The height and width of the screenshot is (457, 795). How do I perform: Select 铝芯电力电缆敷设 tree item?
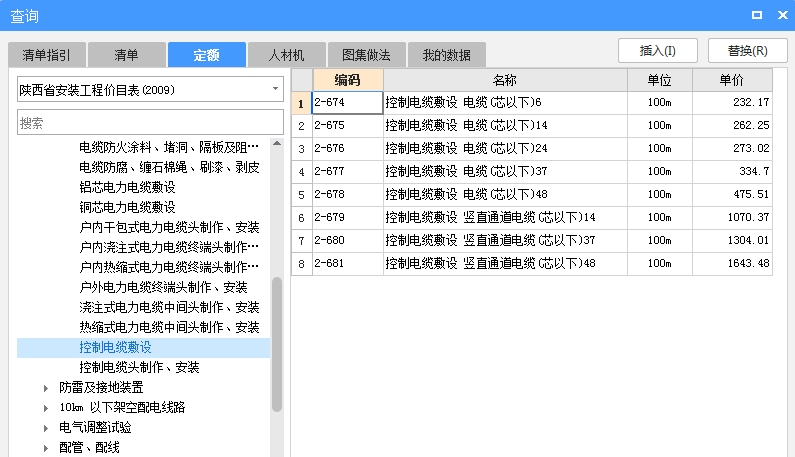click(x=127, y=187)
